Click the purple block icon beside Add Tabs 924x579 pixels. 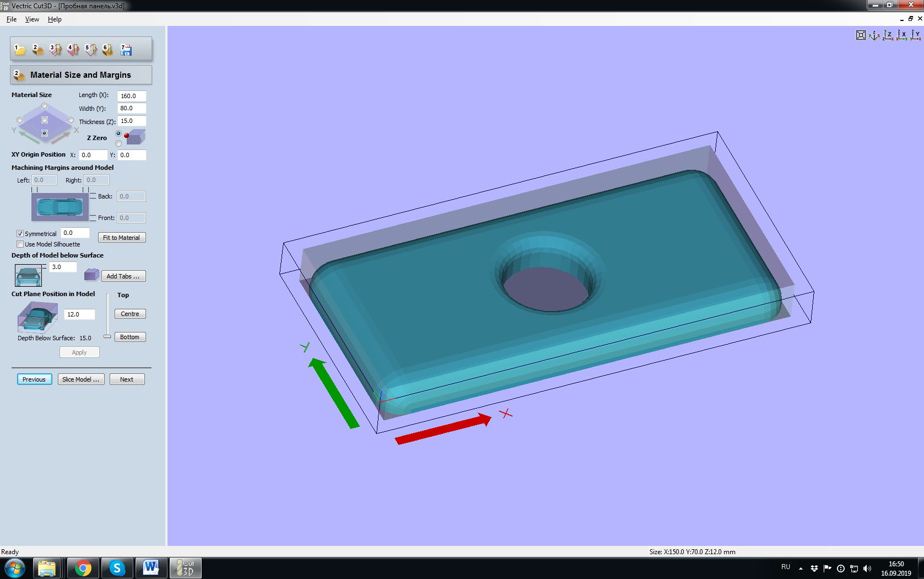coord(91,275)
